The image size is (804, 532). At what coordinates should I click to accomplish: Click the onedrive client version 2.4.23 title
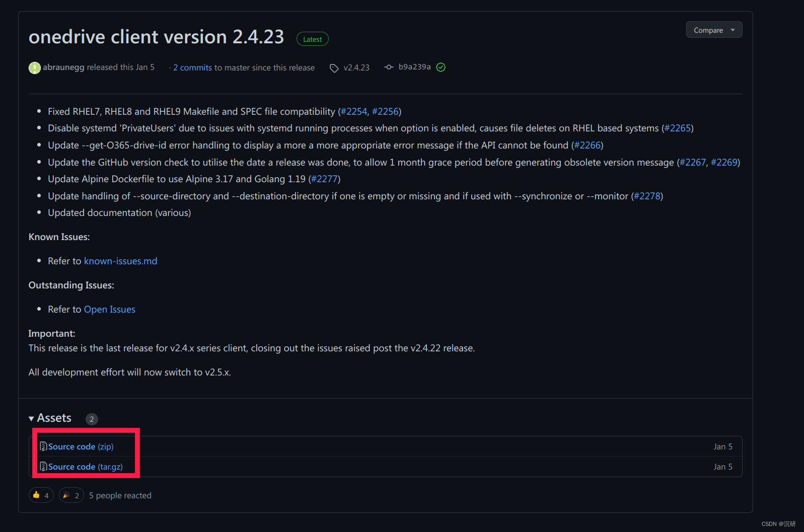157,37
